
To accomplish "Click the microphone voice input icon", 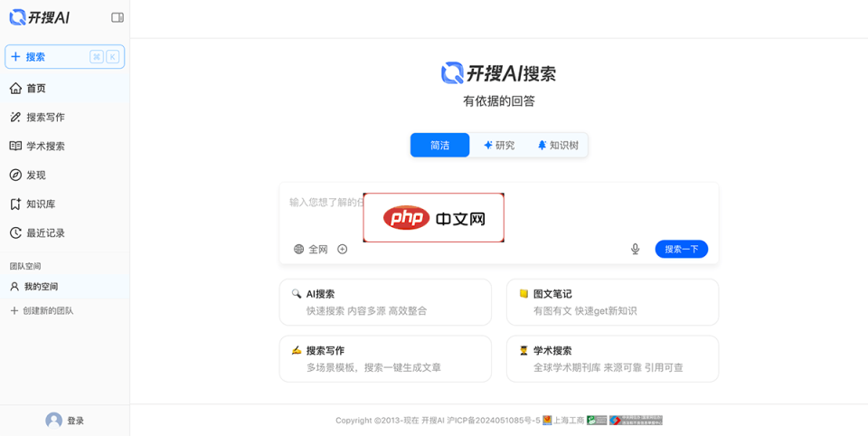I will point(635,250).
